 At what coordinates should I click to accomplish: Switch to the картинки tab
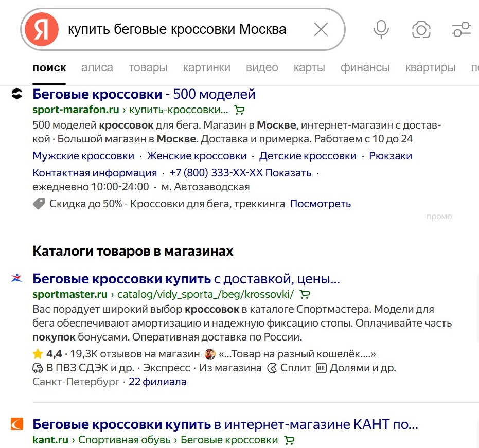click(x=206, y=67)
